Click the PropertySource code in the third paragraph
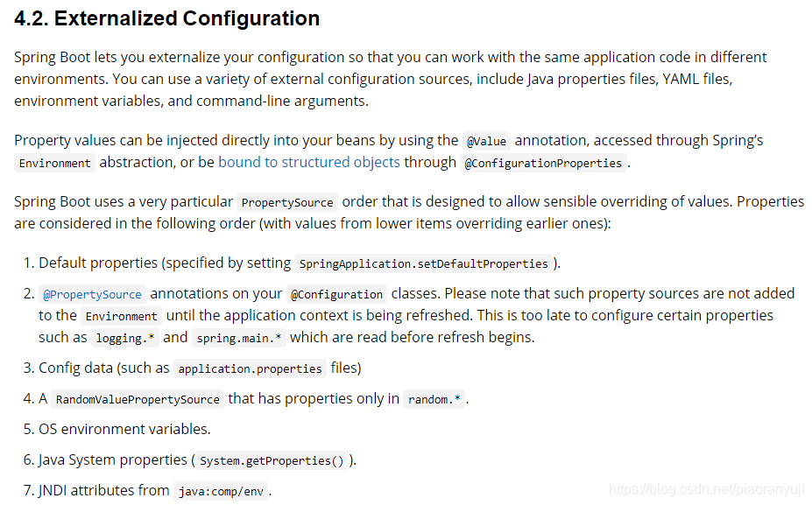Screen dimensions: 812x505 (x=287, y=202)
